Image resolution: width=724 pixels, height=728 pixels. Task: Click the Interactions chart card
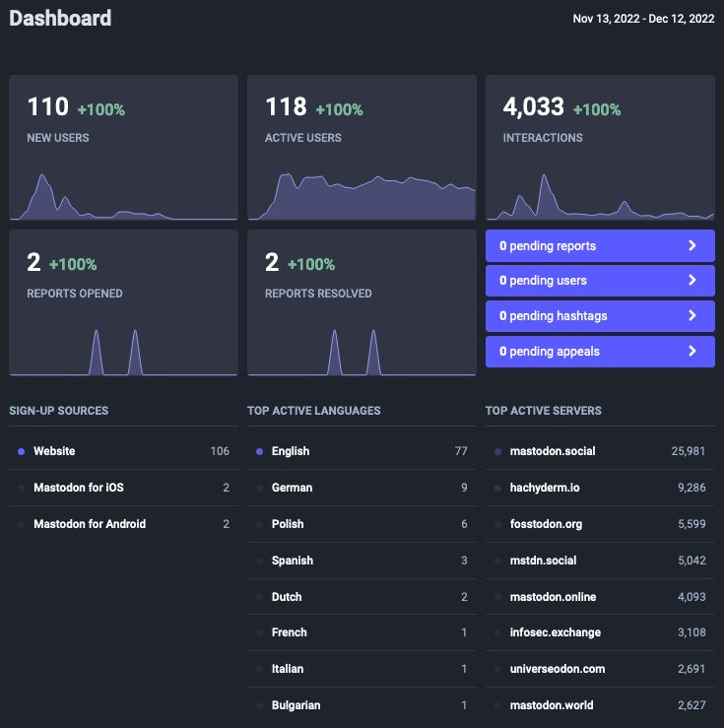pyautogui.click(x=600, y=148)
